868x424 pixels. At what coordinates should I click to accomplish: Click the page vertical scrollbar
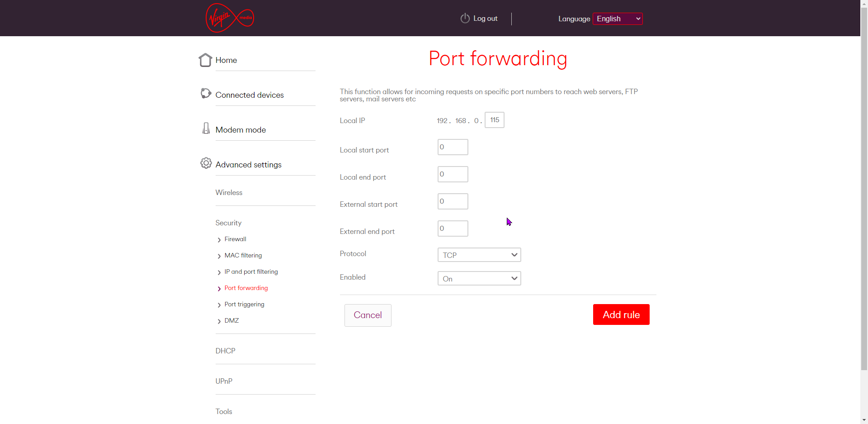pyautogui.click(x=864, y=190)
